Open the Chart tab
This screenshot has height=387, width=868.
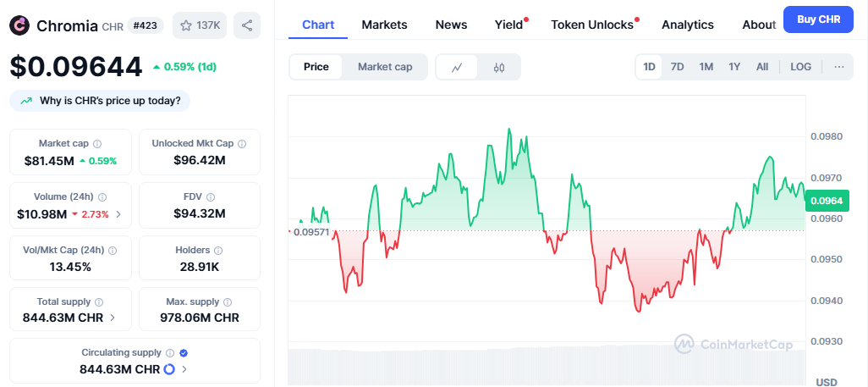pyautogui.click(x=318, y=25)
